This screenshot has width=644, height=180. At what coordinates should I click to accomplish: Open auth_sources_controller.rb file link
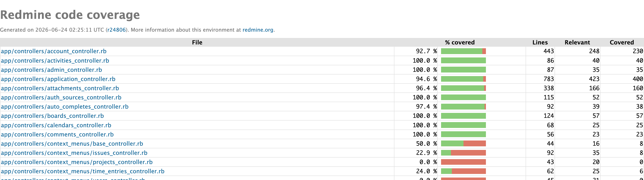(x=61, y=97)
